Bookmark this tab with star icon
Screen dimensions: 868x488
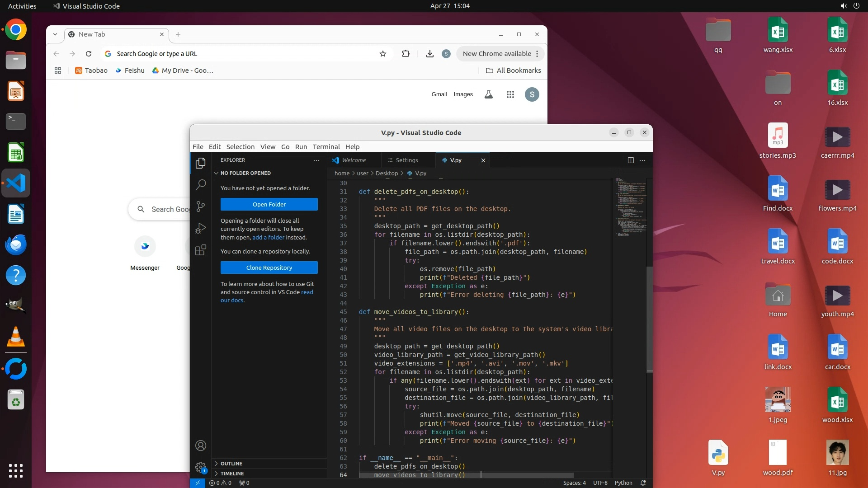click(x=383, y=54)
